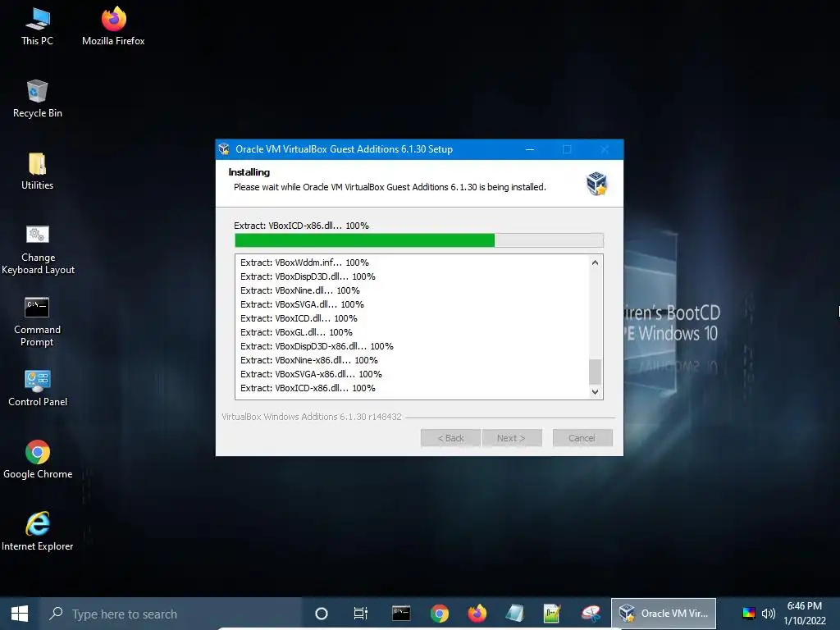Open the volume speaker tray icon
This screenshot has width=840, height=630.
click(768, 614)
